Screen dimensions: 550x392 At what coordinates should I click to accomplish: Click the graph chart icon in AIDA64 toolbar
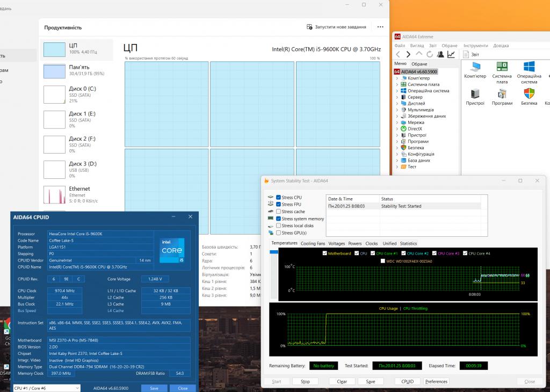[x=451, y=54]
